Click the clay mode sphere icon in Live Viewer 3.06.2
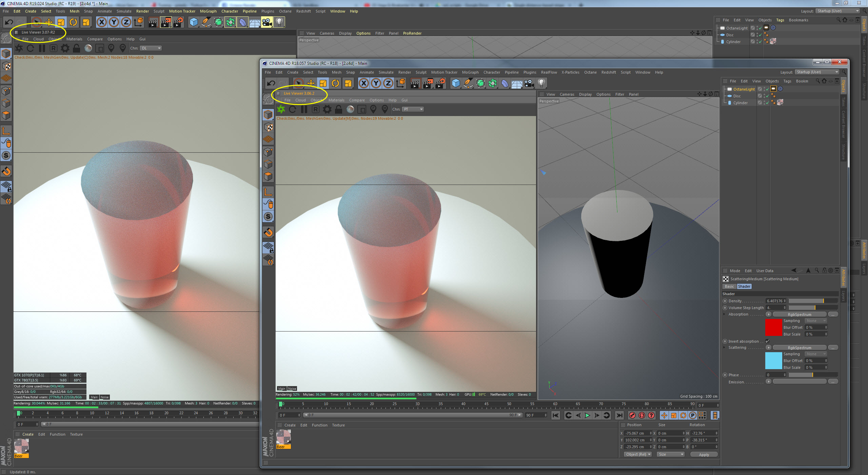 point(350,109)
